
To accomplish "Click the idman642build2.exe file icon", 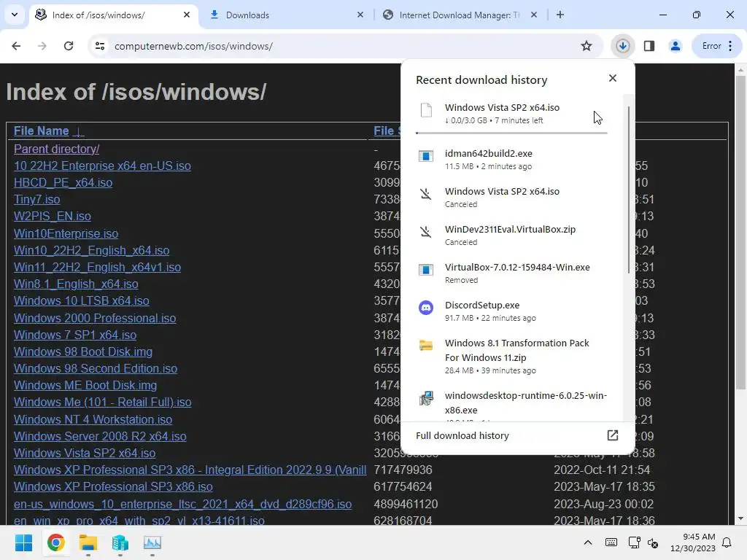I will (426, 156).
